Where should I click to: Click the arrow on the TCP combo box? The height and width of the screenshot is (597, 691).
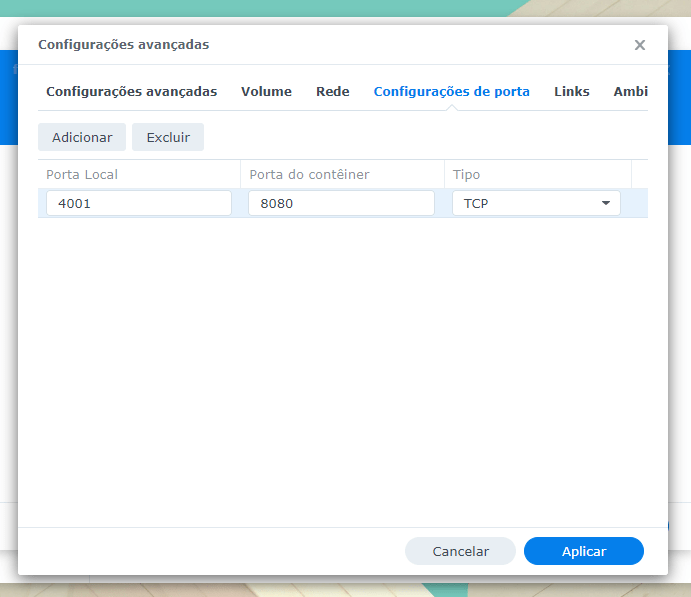(x=606, y=203)
